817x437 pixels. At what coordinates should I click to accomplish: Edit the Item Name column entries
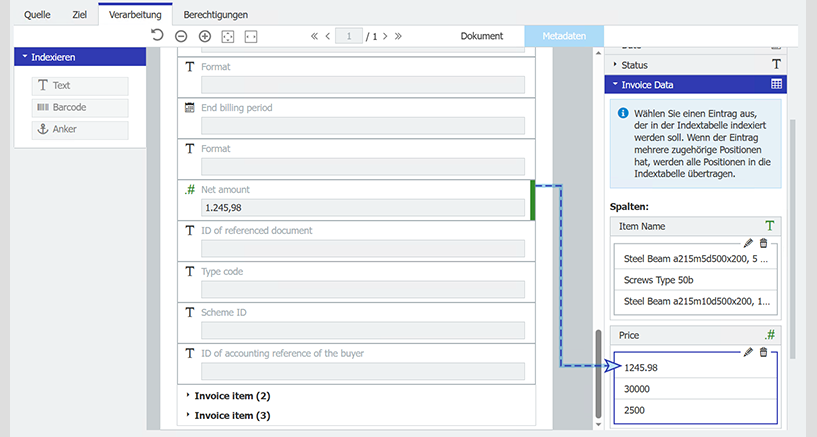(748, 243)
